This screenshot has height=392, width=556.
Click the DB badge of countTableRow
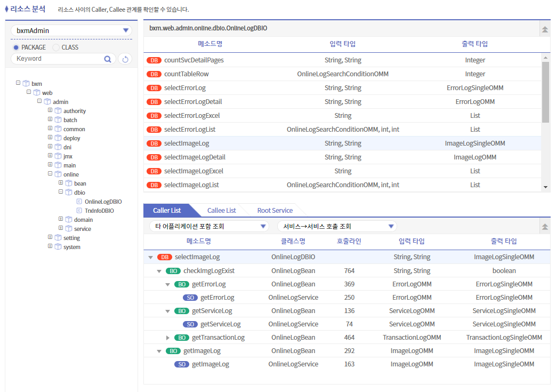tap(154, 74)
